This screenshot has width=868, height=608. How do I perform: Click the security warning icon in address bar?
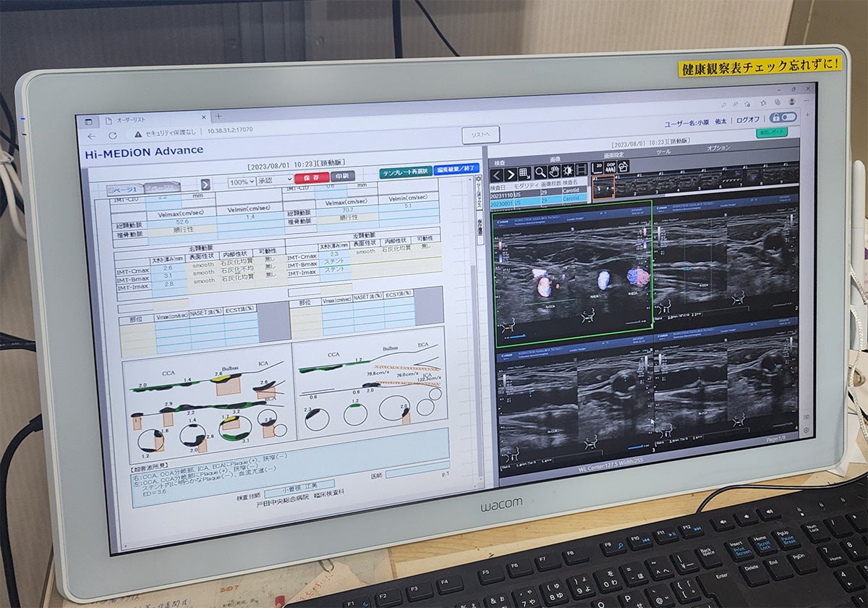(137, 135)
